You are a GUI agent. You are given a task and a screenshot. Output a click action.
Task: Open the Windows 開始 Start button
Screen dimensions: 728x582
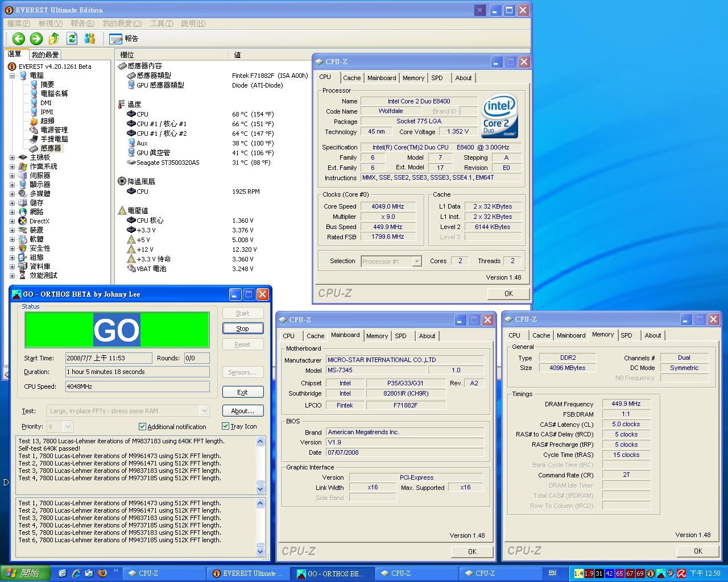pos(26,573)
